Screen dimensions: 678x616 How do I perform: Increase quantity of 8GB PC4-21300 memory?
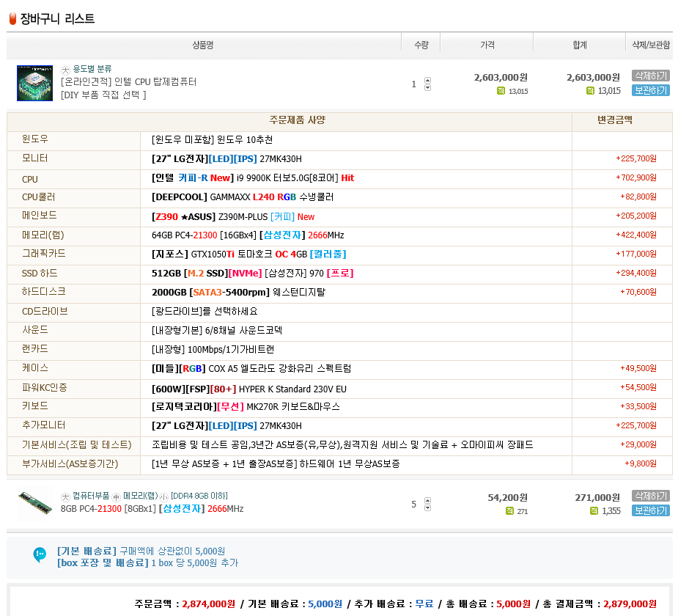(427, 500)
